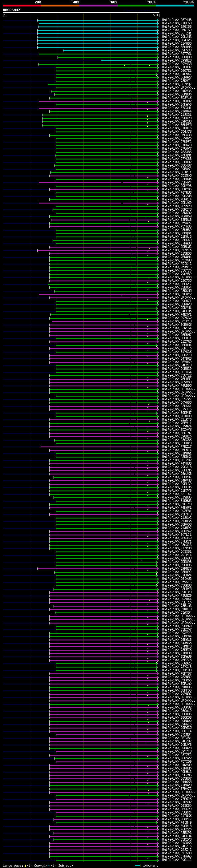Select the UniRef100_A4N6P1 label
The image size is (197, 868).
pos(177,507)
